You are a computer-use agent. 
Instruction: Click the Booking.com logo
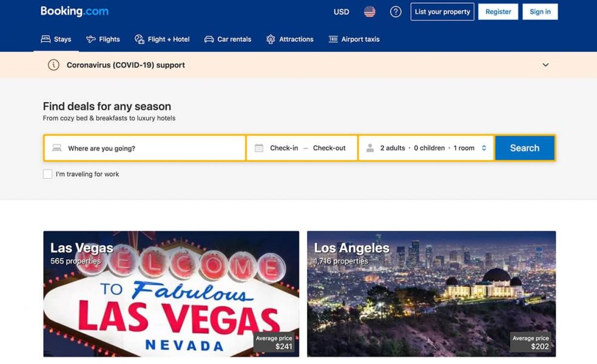(75, 12)
